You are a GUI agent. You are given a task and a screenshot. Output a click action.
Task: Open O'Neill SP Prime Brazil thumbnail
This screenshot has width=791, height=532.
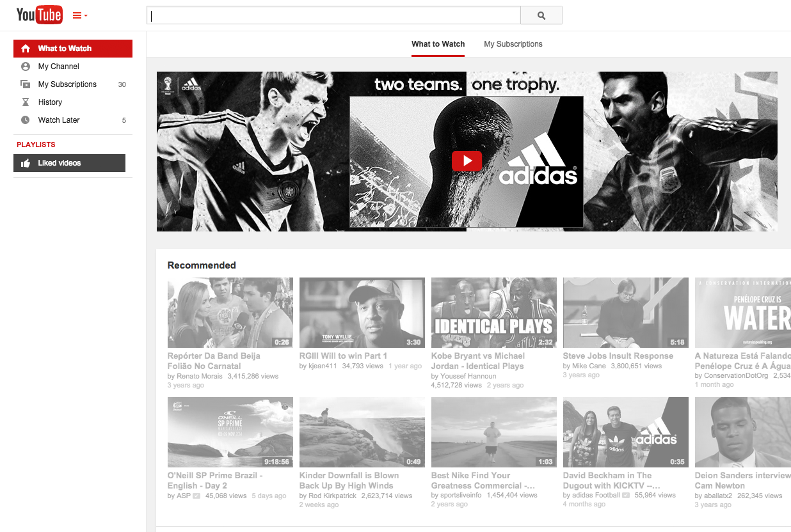coord(230,432)
